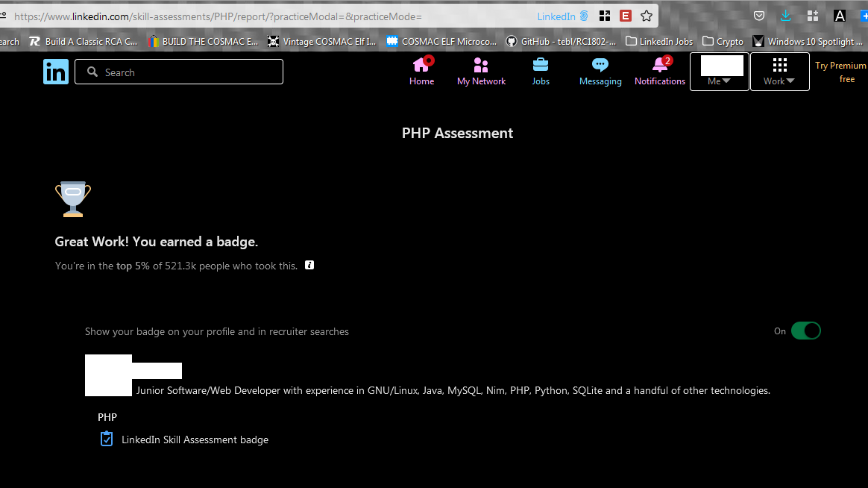
Task: Open Vintage COSMAC Elf bookmark
Action: pos(321,42)
